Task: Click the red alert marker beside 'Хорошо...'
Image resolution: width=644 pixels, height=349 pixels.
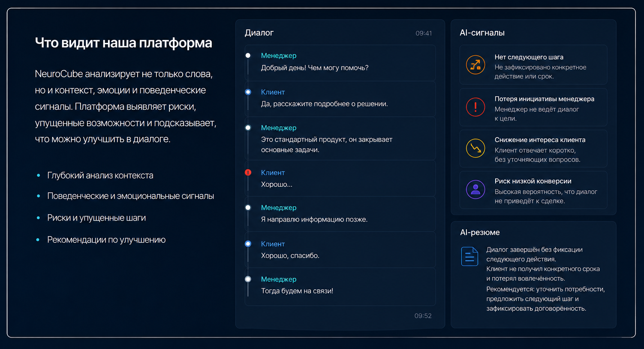Action: [248, 173]
